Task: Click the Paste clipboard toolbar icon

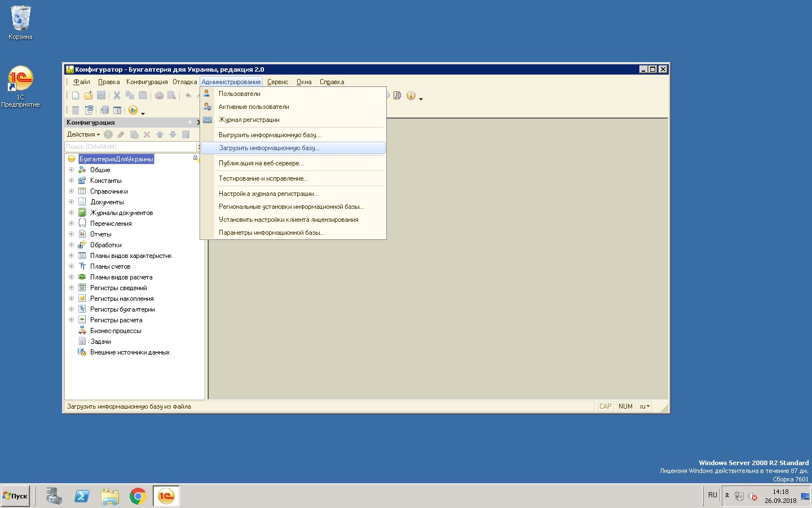Action: (143, 95)
